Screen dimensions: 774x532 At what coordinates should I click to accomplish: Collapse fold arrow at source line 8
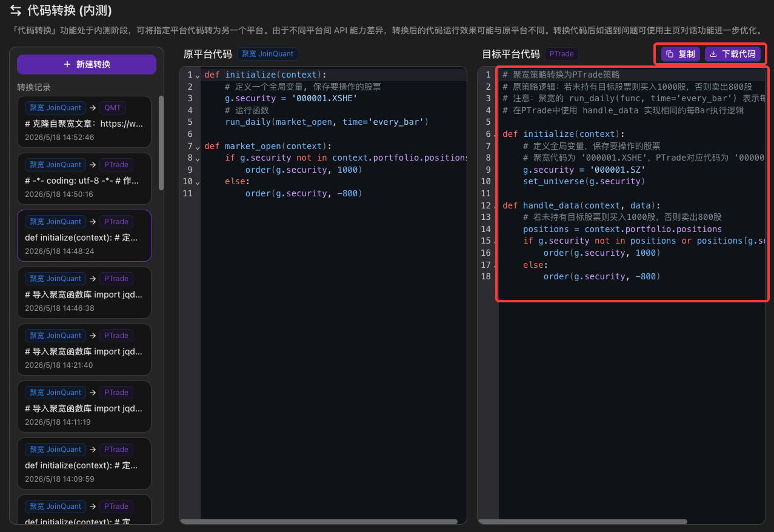(x=198, y=159)
